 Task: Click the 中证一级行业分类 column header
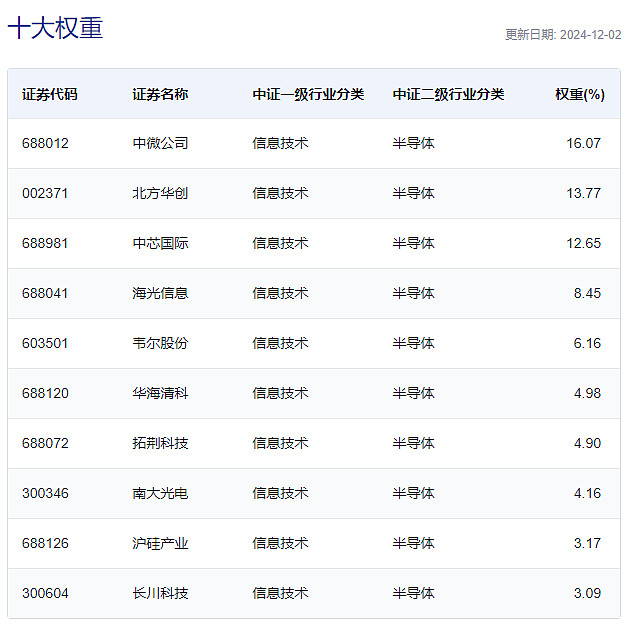click(308, 94)
